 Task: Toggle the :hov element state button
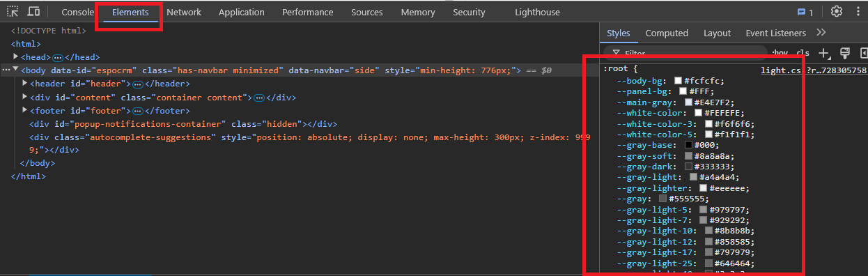click(x=780, y=53)
